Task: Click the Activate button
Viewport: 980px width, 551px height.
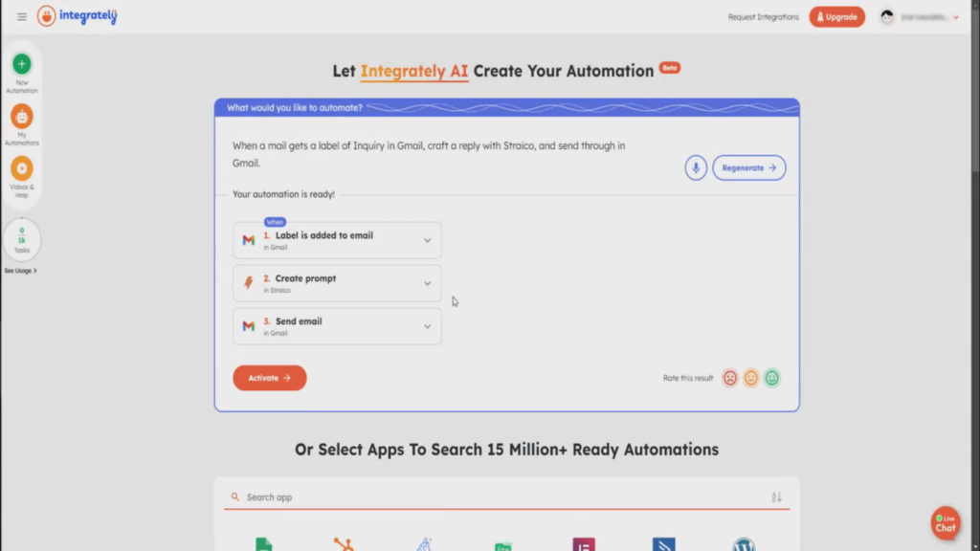Action: pyautogui.click(x=269, y=378)
